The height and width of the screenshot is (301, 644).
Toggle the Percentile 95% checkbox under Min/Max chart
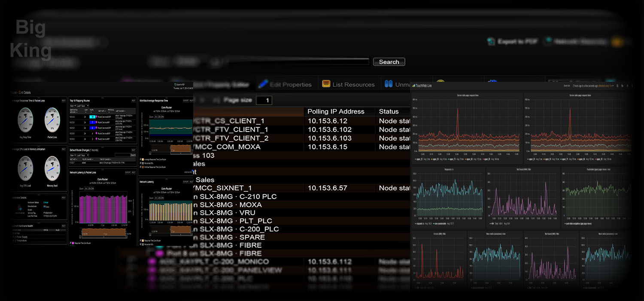point(141,163)
